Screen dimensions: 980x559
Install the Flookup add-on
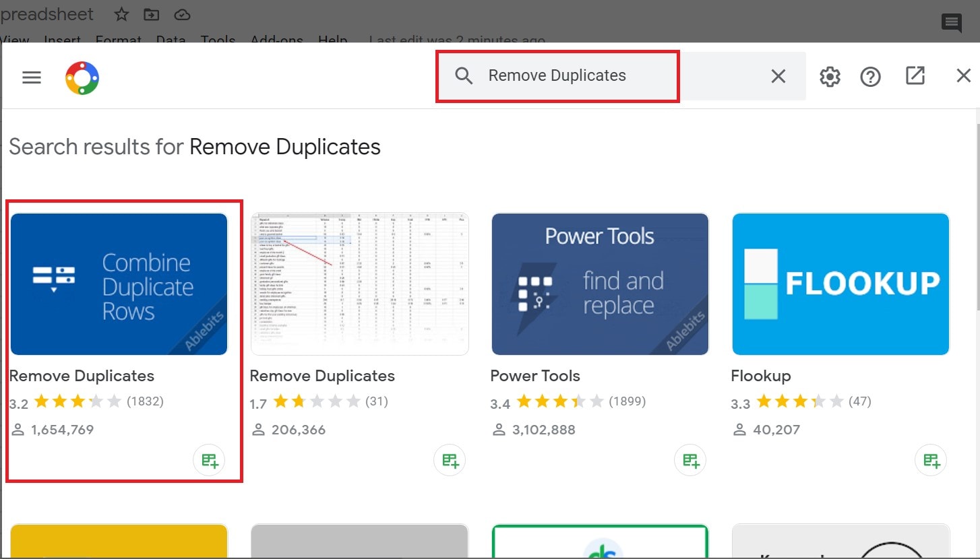coord(931,460)
